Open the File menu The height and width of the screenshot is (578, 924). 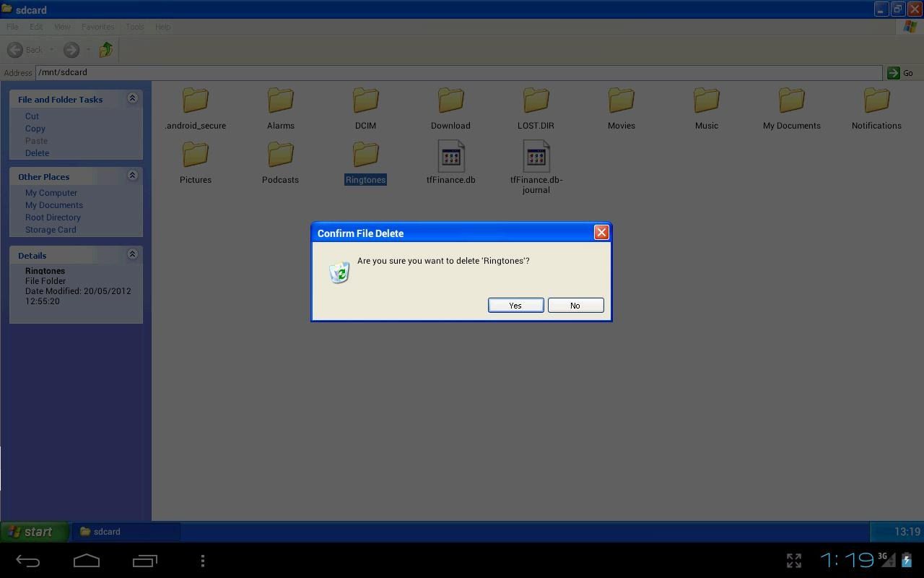12,26
